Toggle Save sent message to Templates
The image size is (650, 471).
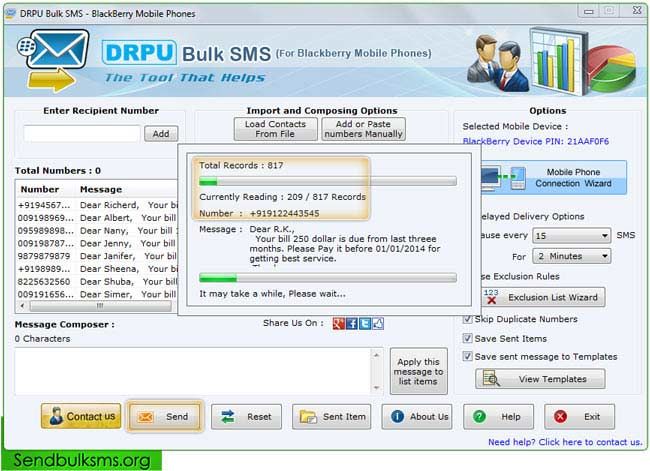point(467,356)
